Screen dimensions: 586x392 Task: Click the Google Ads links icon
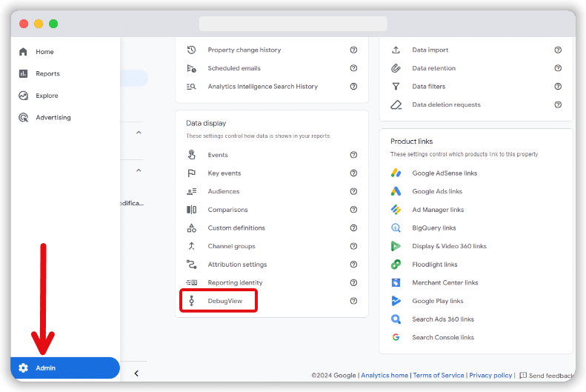(x=396, y=191)
